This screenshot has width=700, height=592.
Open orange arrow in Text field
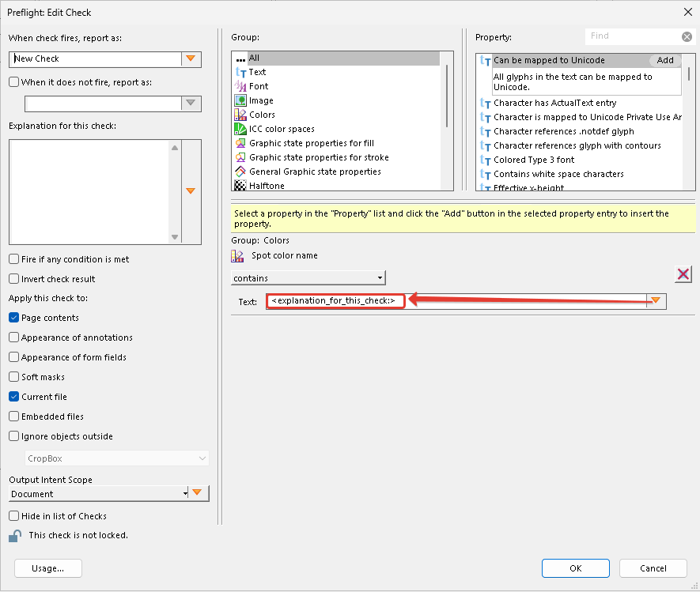click(x=656, y=301)
